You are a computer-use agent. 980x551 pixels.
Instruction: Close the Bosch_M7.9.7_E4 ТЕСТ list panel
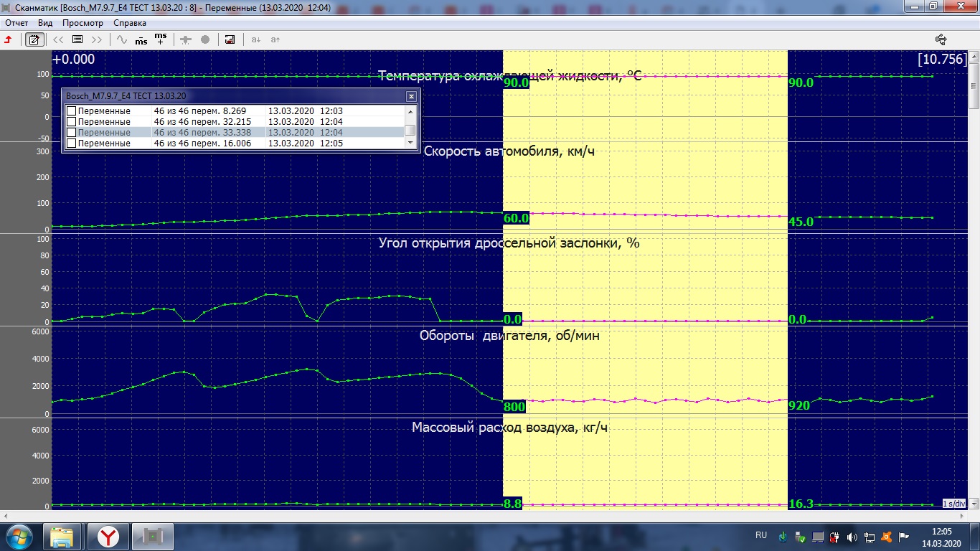click(x=411, y=96)
